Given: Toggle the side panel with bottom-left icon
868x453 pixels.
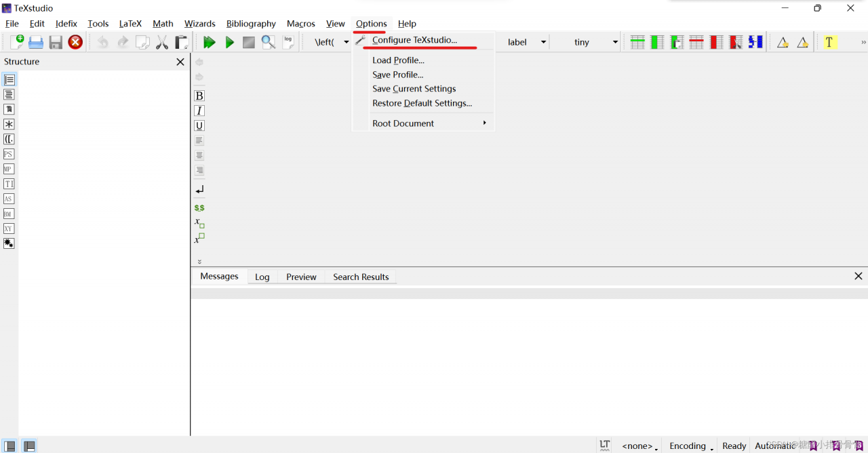Looking at the screenshot, I should pyautogui.click(x=10, y=446).
